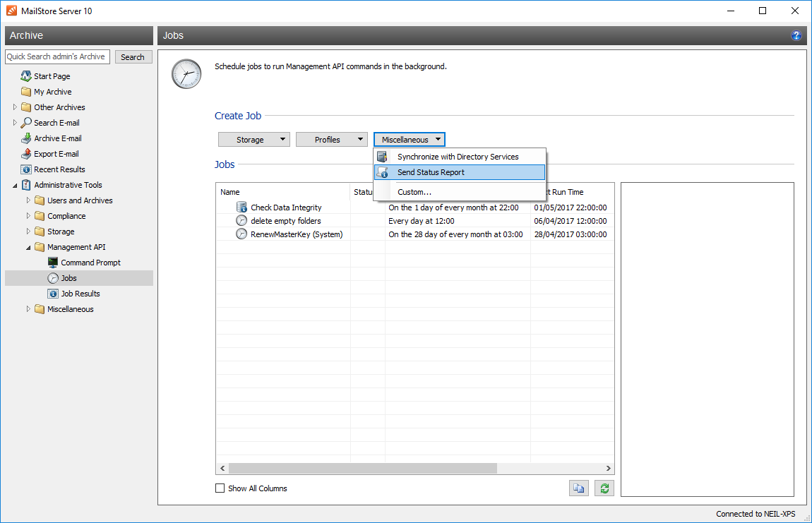Screen dimensions: 812x523
Task: Click the MailStore Server title bar logo
Action: 11,11
